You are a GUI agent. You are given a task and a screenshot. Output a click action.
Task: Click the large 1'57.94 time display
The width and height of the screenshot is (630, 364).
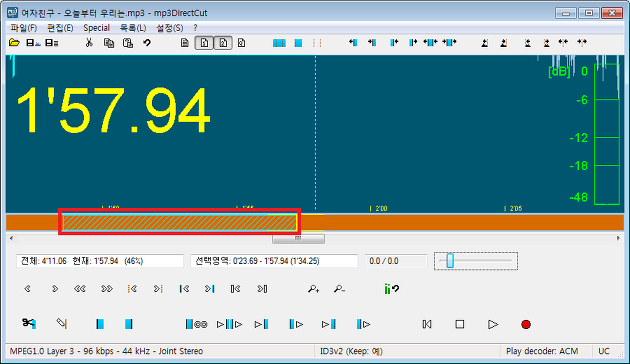113,110
